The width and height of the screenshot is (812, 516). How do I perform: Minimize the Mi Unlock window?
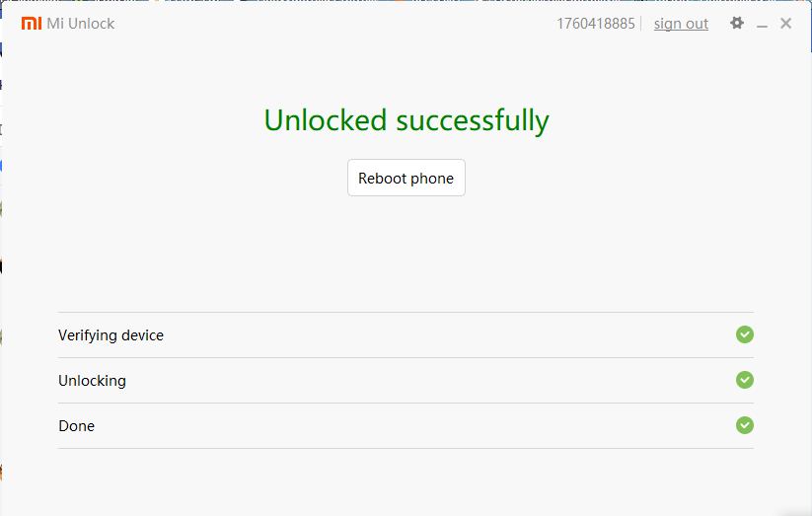tap(762, 24)
